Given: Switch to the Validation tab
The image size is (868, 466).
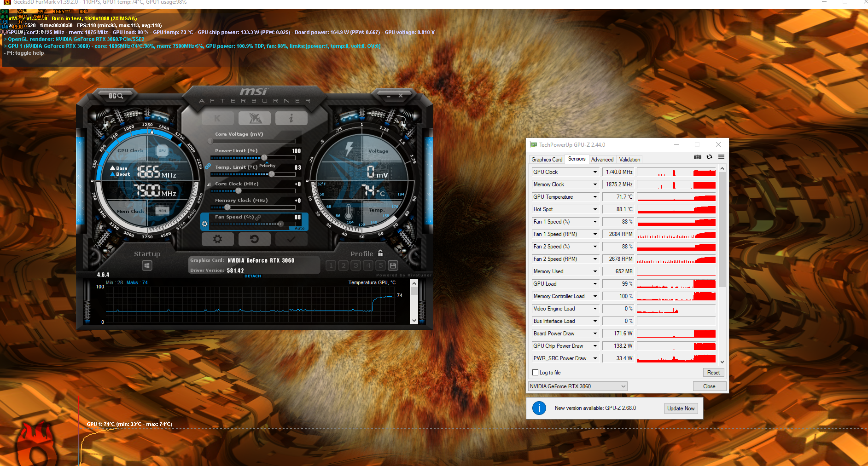Looking at the screenshot, I should tap(629, 160).
